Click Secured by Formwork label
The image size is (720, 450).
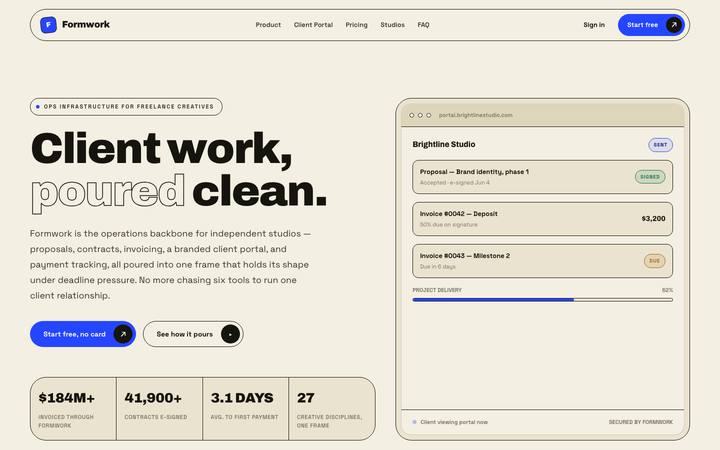click(641, 422)
